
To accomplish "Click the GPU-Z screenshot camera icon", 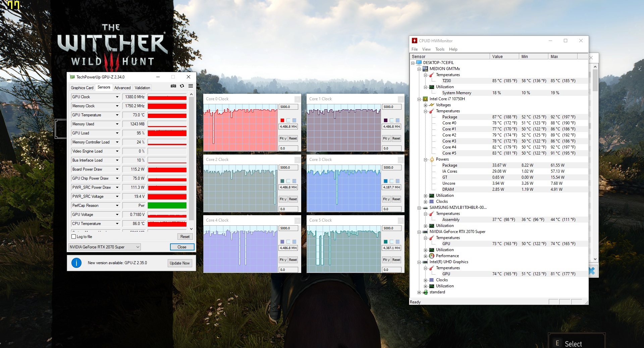I will 173,86.
